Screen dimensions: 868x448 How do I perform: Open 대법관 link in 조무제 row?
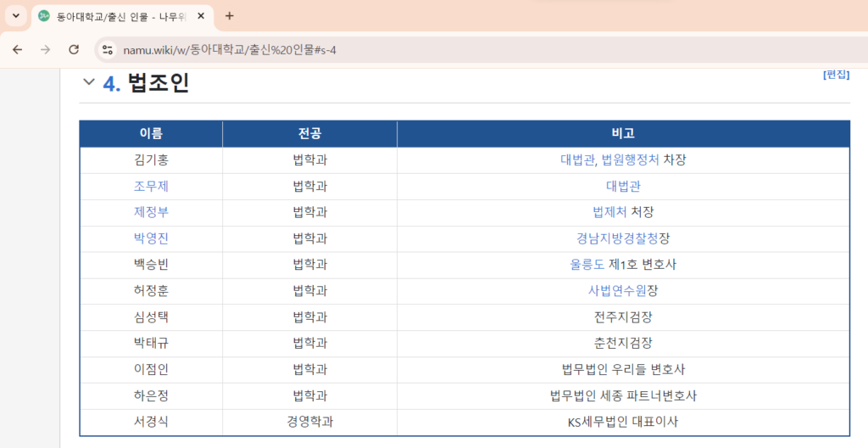(623, 187)
